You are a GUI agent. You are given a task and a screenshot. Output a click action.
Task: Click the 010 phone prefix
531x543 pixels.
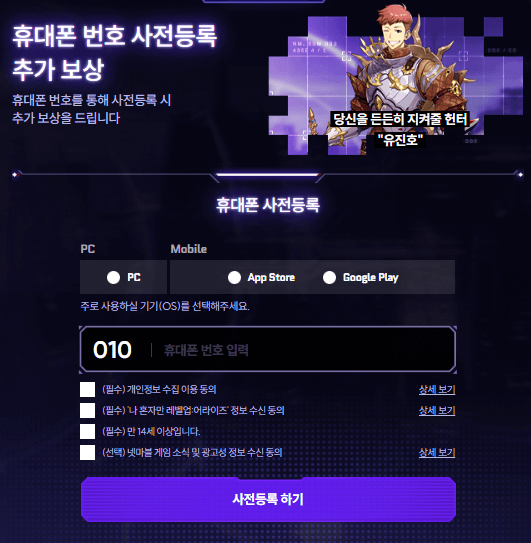[x=112, y=349]
